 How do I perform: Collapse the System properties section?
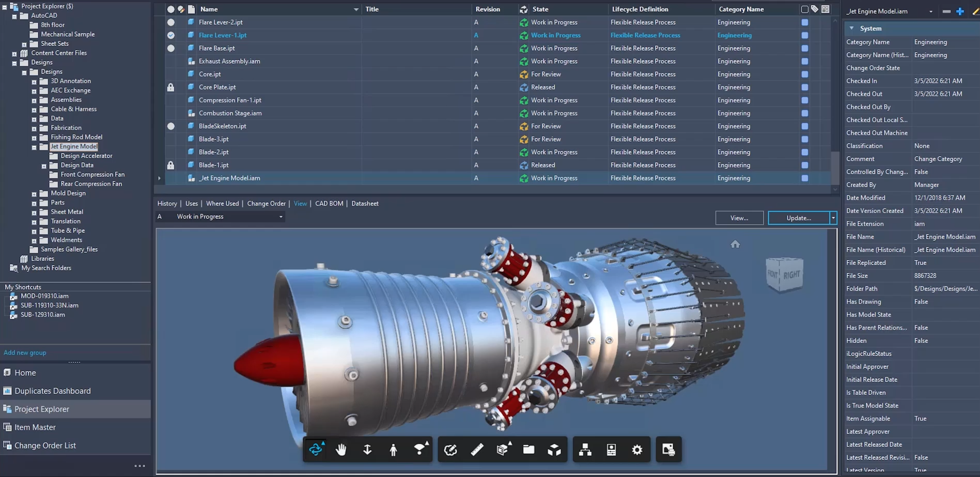pyautogui.click(x=851, y=28)
